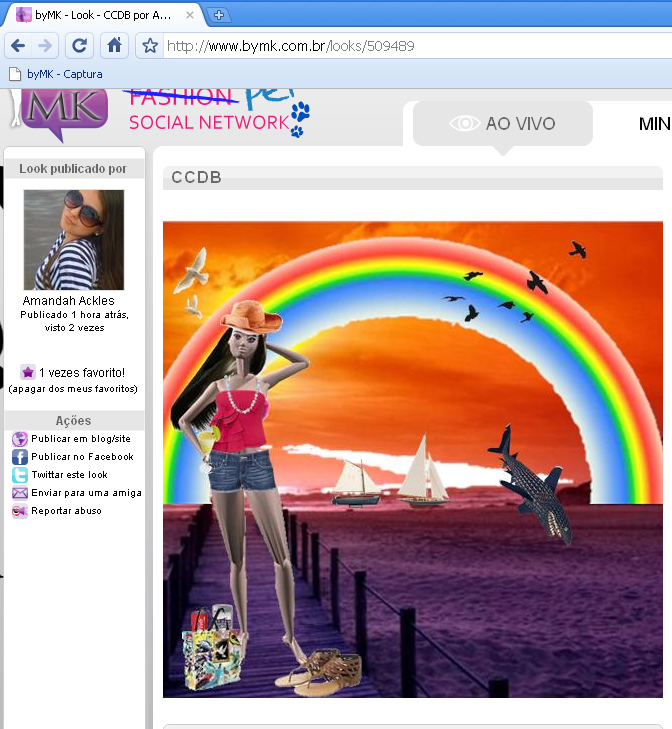Open a new tab with plus button
Screen dimensions: 672x729
click(x=220, y=15)
